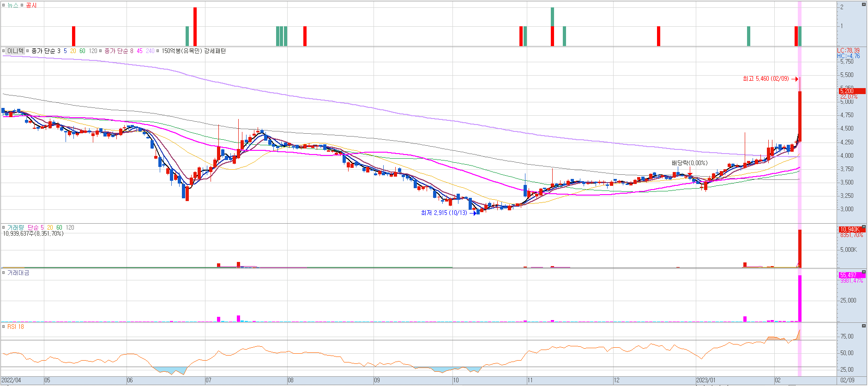
Task: Click the tall magenta trading value bar
Action: 800,298
